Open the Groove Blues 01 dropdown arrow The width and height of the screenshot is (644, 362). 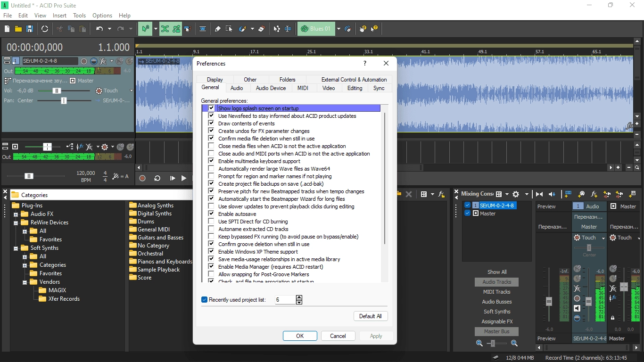pos(339,29)
